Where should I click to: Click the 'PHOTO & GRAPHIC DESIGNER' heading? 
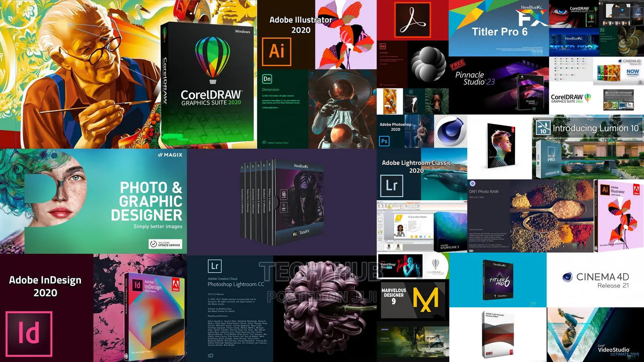(147, 201)
